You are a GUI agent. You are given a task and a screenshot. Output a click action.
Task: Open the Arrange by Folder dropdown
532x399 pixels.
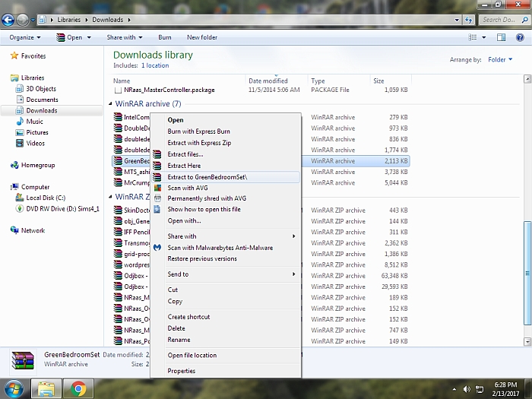[500, 59]
